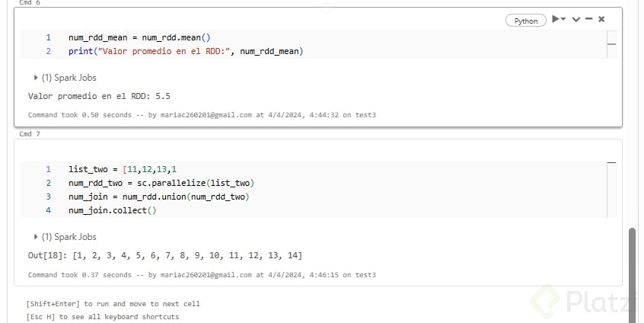The width and height of the screenshot is (644, 323).
Task: Click the Out[18] result list
Action: pyautogui.click(x=164, y=256)
